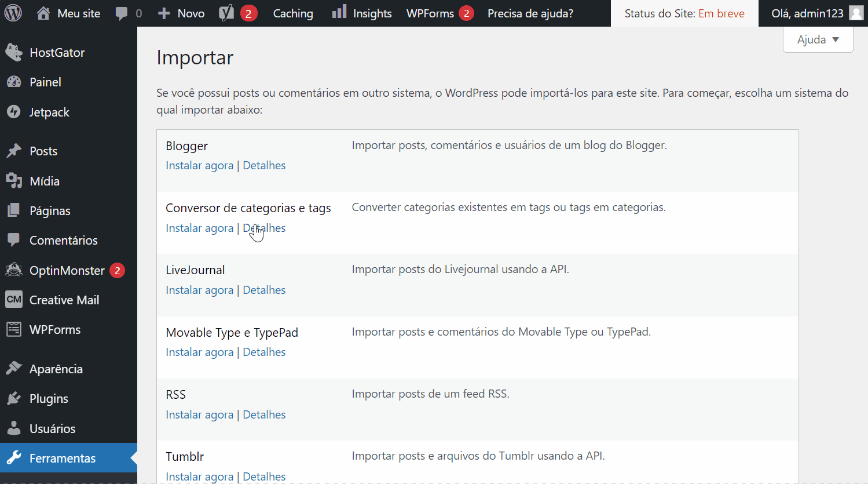Click the red Yoast notification badge
Screen dimensions: 868x484
tap(248, 13)
